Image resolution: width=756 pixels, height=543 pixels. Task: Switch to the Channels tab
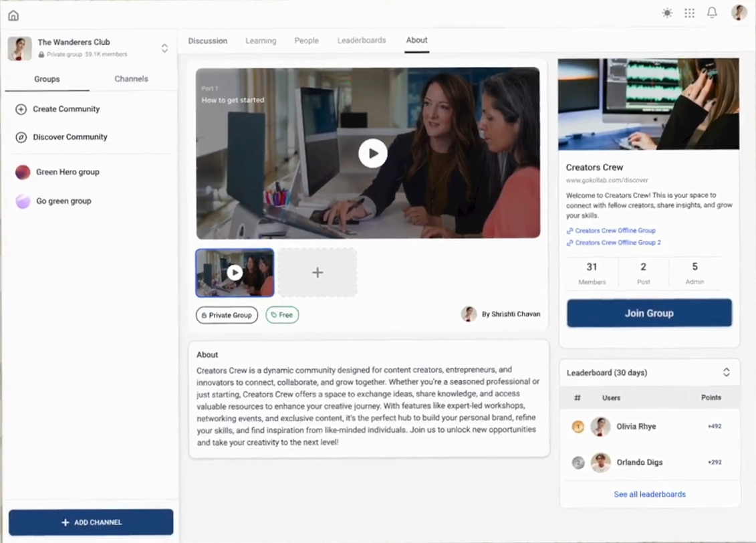coord(131,79)
